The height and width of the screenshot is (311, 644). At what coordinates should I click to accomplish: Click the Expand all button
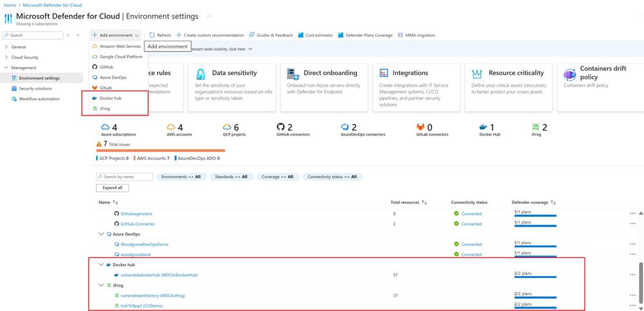click(113, 188)
